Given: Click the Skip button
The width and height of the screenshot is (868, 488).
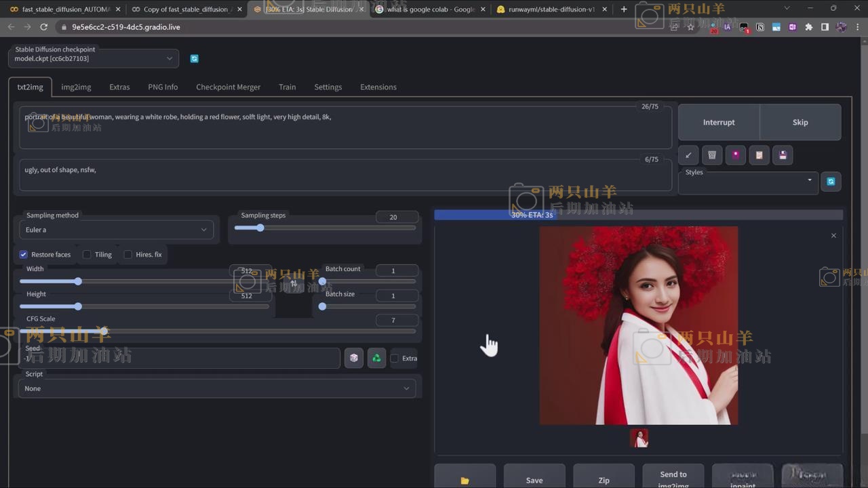Looking at the screenshot, I should click(800, 123).
